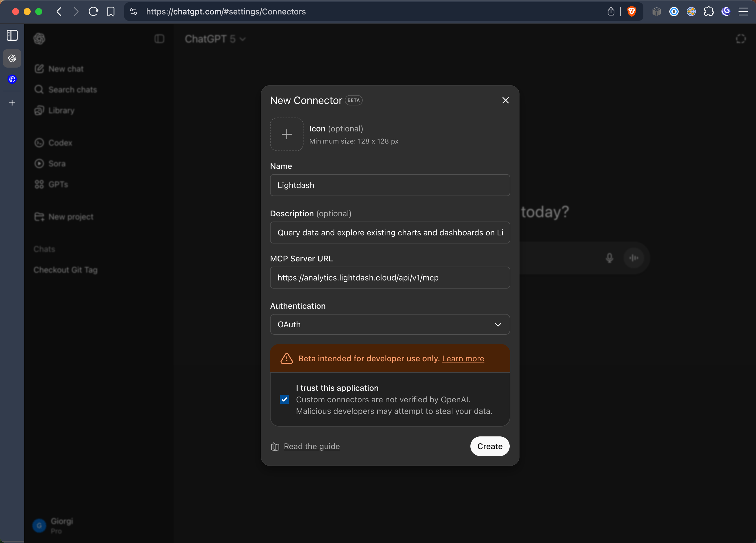
Task: Open the extensions puzzle icon
Action: pos(709,12)
